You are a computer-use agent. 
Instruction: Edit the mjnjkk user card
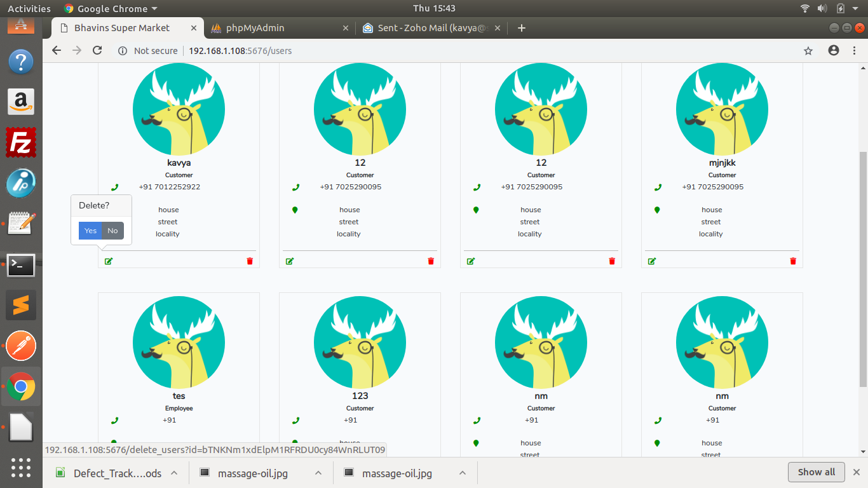(x=652, y=261)
